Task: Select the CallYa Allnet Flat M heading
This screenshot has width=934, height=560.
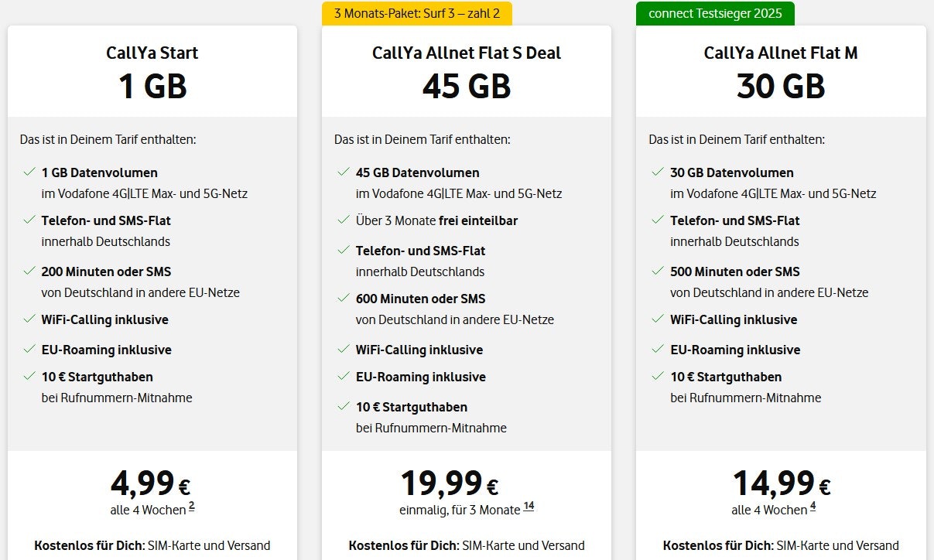Action: [x=781, y=53]
